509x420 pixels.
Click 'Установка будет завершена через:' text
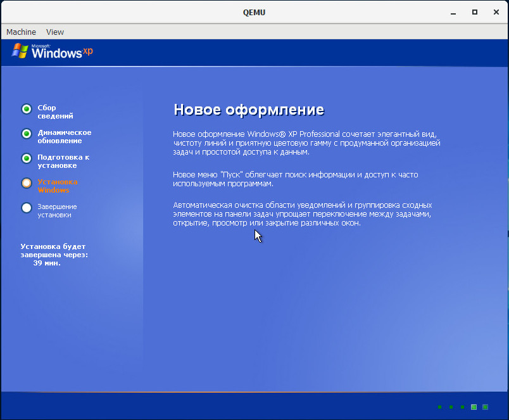point(54,251)
